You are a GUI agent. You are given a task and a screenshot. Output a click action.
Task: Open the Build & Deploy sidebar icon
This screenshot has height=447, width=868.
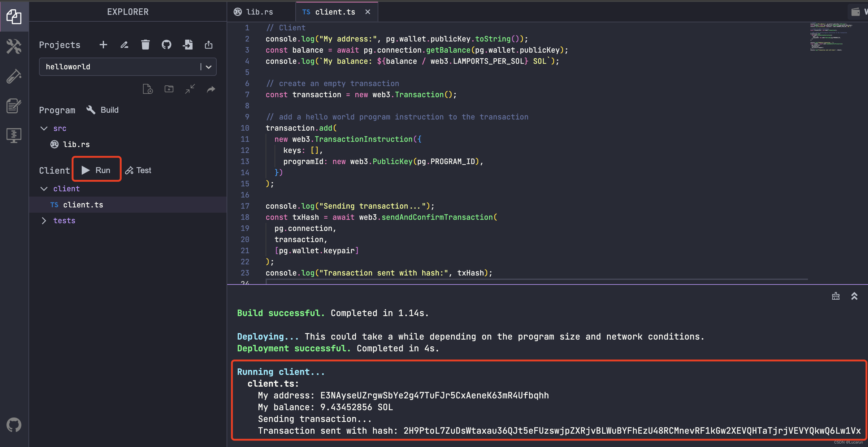(x=14, y=46)
